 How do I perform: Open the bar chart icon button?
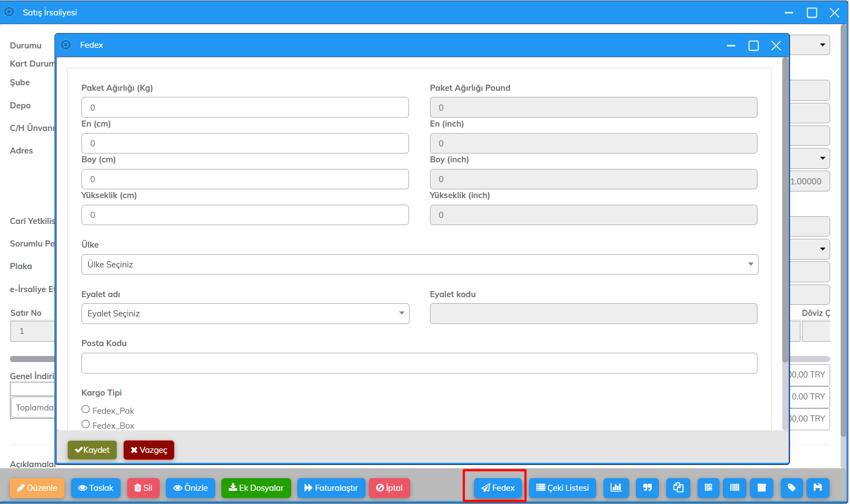[616, 488]
